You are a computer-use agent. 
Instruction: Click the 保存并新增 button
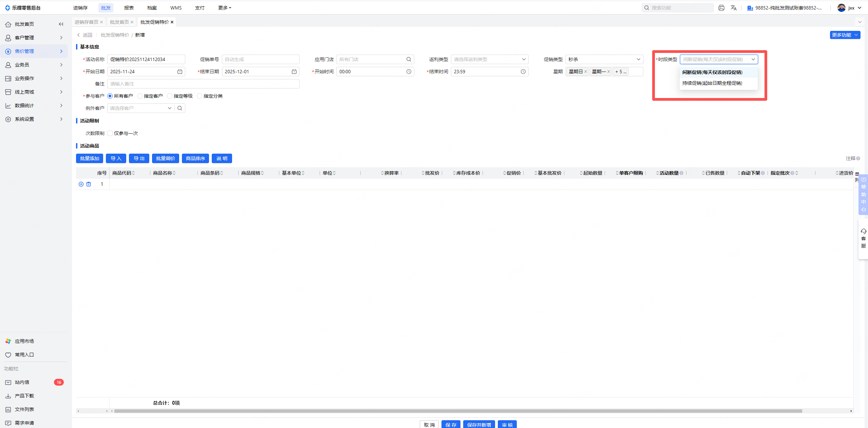(478, 425)
